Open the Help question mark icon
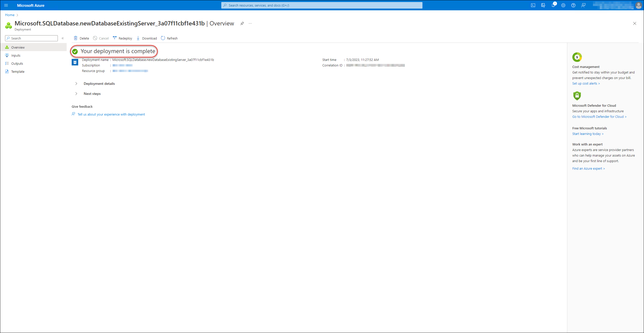 point(573,5)
